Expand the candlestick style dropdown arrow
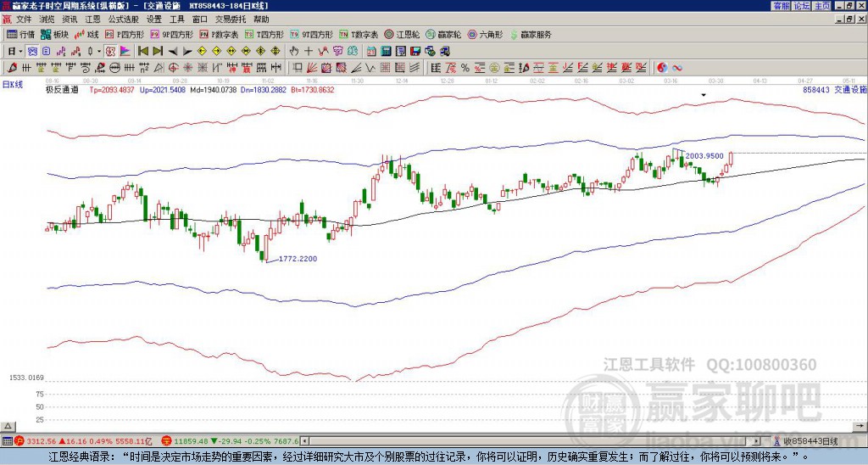 [x=99, y=52]
